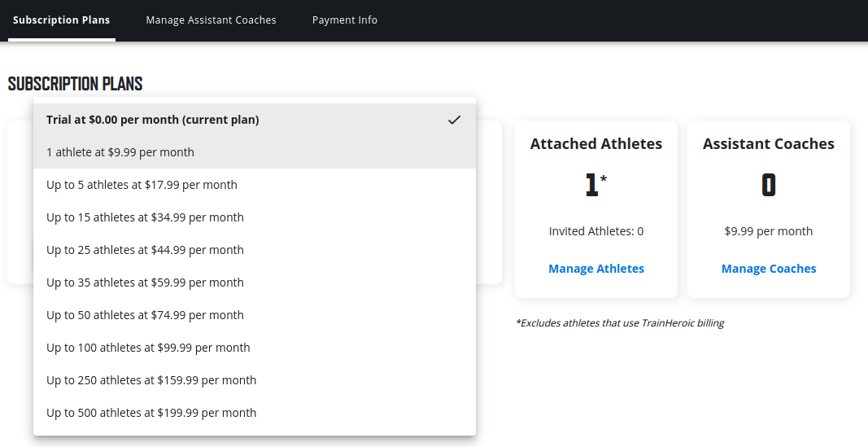Choose Up to 100 athletes at $99.99
Image resolution: width=868 pixels, height=447 pixels.
[x=148, y=348]
